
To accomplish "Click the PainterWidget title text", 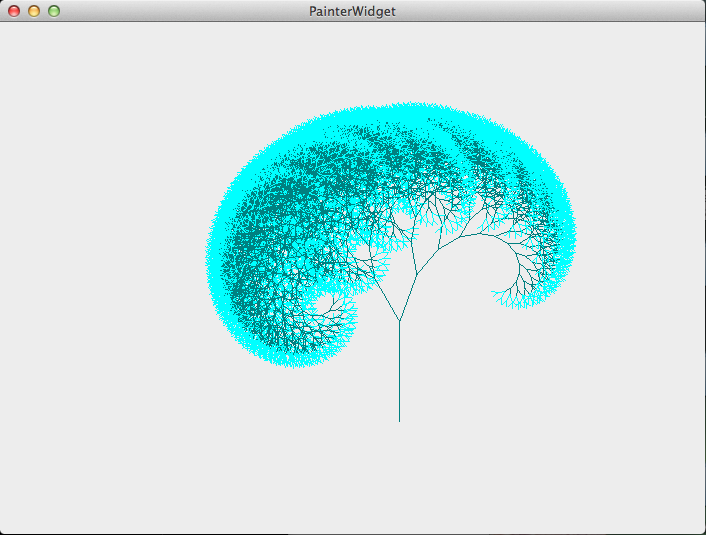I will click(352, 11).
